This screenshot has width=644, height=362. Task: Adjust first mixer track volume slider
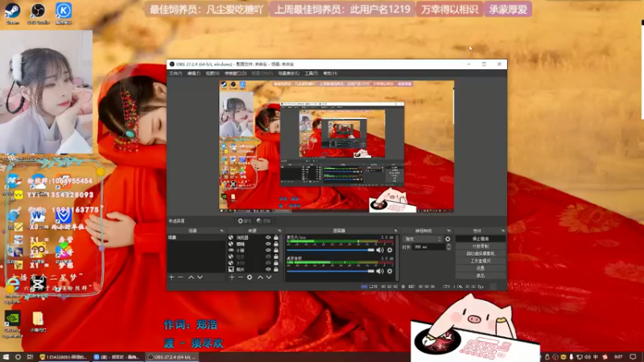click(331, 250)
